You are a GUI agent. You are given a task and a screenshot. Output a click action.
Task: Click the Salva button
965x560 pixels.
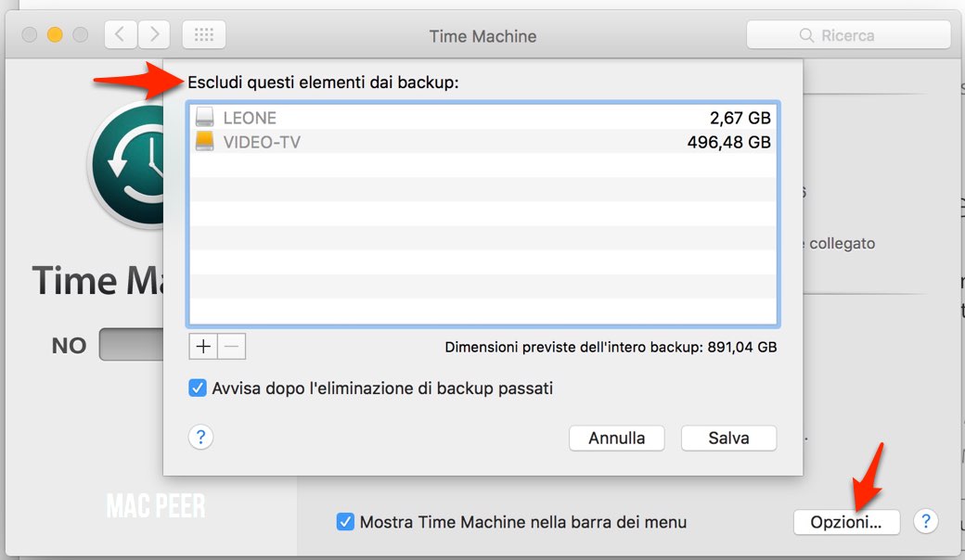coord(728,438)
